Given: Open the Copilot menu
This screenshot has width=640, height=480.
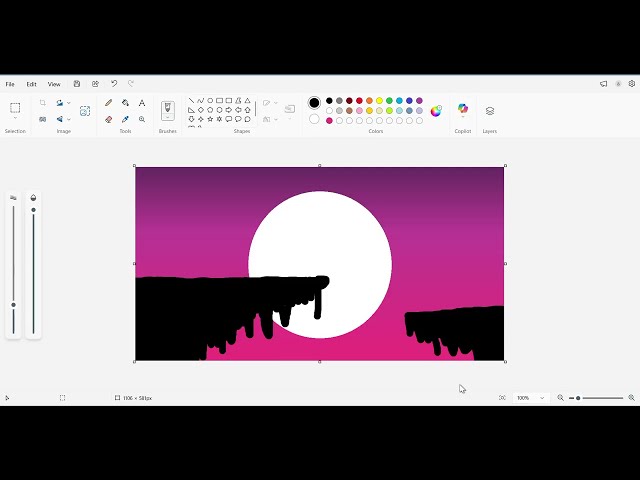Looking at the screenshot, I should (x=463, y=111).
